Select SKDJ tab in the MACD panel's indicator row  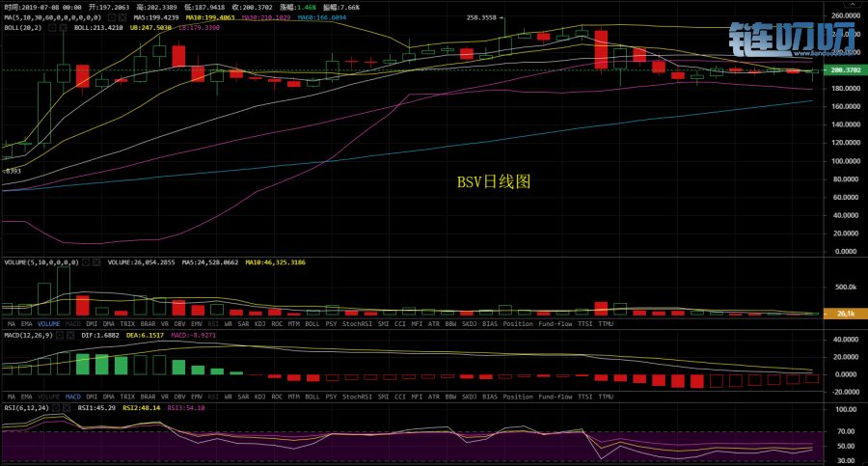(x=469, y=397)
